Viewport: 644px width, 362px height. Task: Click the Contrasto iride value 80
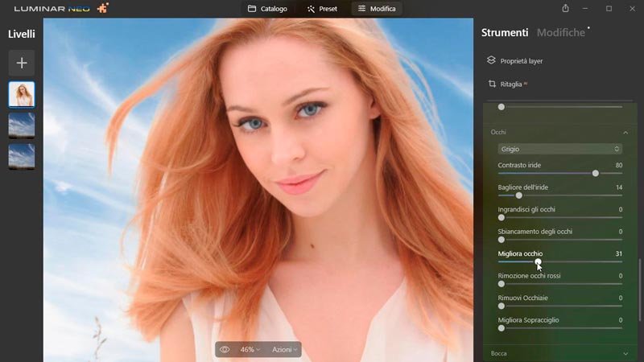[619, 165]
